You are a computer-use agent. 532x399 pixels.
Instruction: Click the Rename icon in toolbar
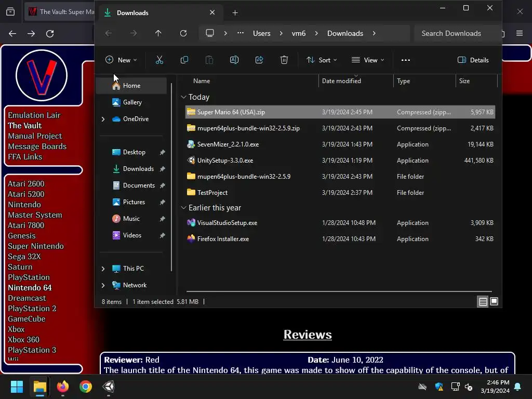point(234,60)
